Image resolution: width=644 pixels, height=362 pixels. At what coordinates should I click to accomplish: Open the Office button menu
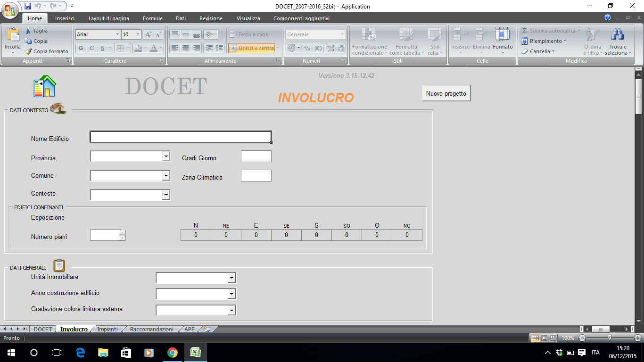[x=9, y=10]
